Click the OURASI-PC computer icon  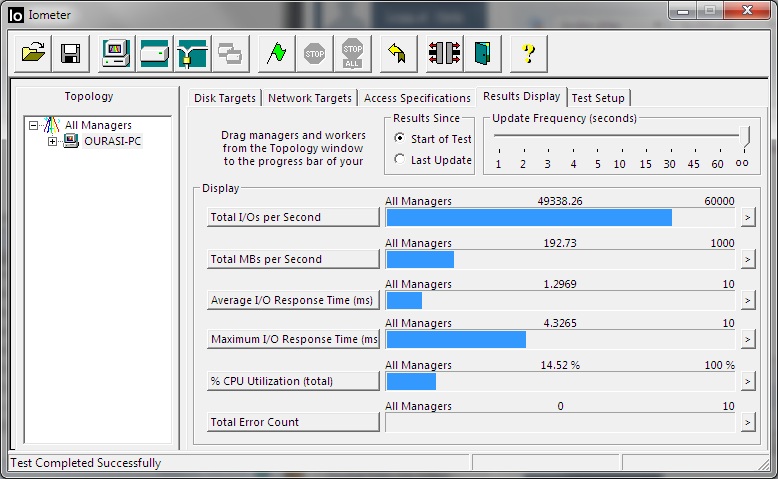71,141
